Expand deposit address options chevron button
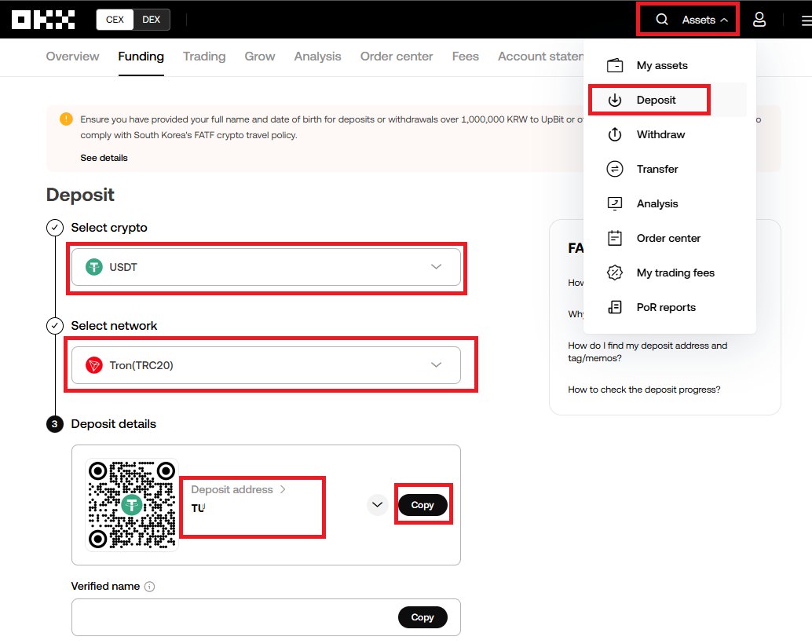The height and width of the screenshot is (644, 812). point(378,505)
